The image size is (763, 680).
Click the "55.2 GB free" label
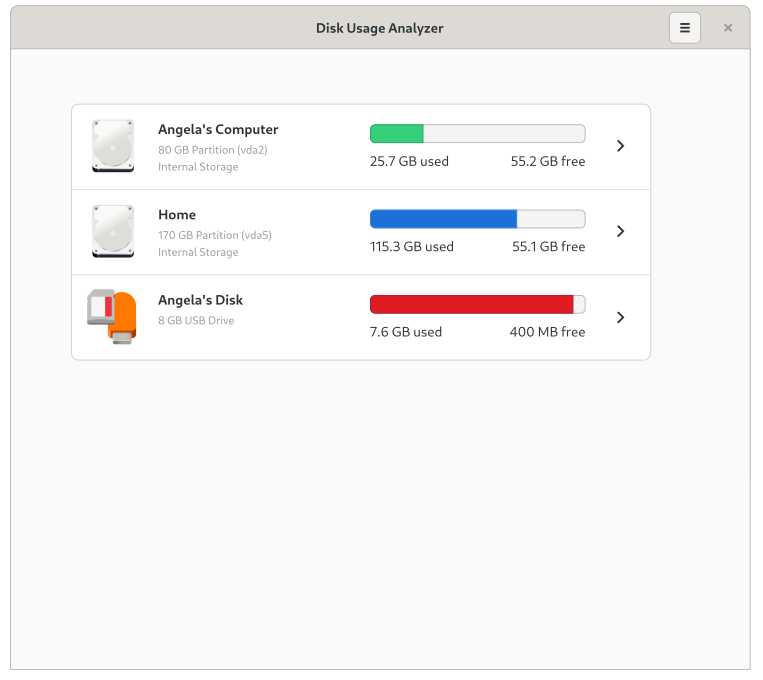point(548,161)
